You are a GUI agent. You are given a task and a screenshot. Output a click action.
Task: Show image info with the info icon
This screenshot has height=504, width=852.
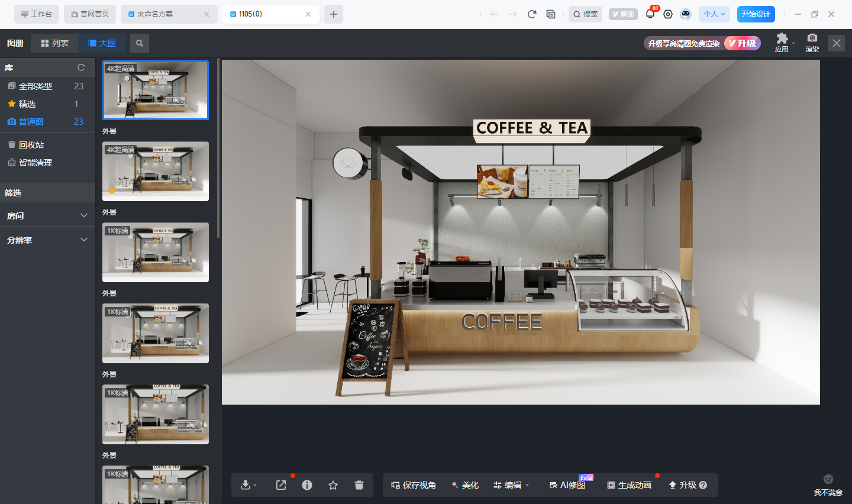click(307, 485)
